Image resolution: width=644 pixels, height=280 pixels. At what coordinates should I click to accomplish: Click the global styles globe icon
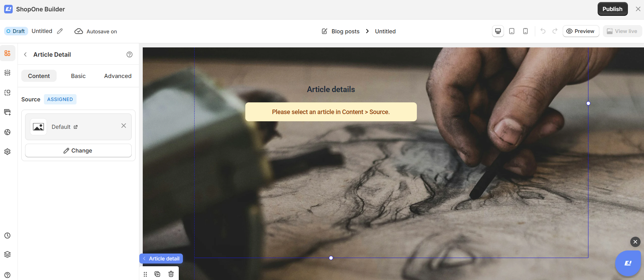[8, 132]
